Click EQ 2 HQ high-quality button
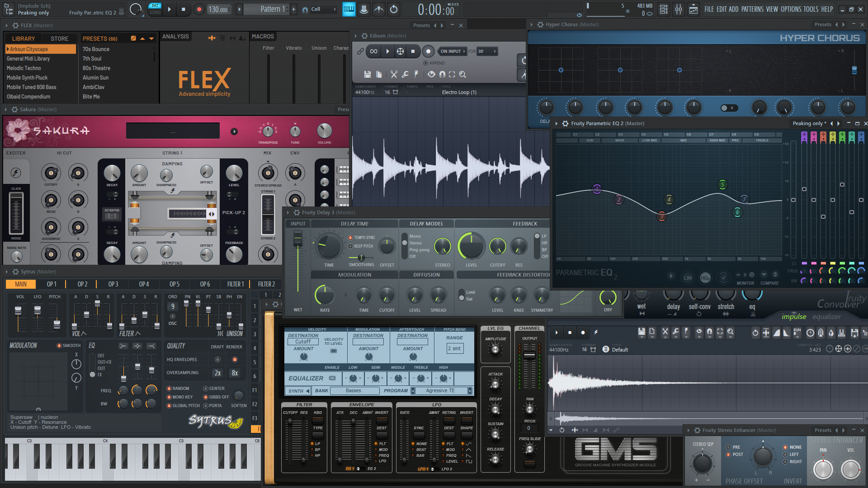Image resolution: width=868 pixels, height=488 pixels. (x=705, y=277)
